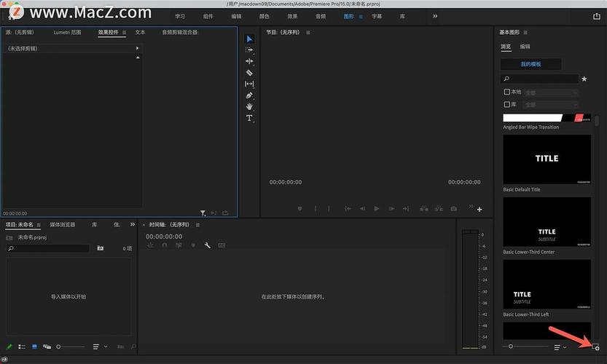Select the Pen tool
The width and height of the screenshot is (607, 364).
coord(249,95)
